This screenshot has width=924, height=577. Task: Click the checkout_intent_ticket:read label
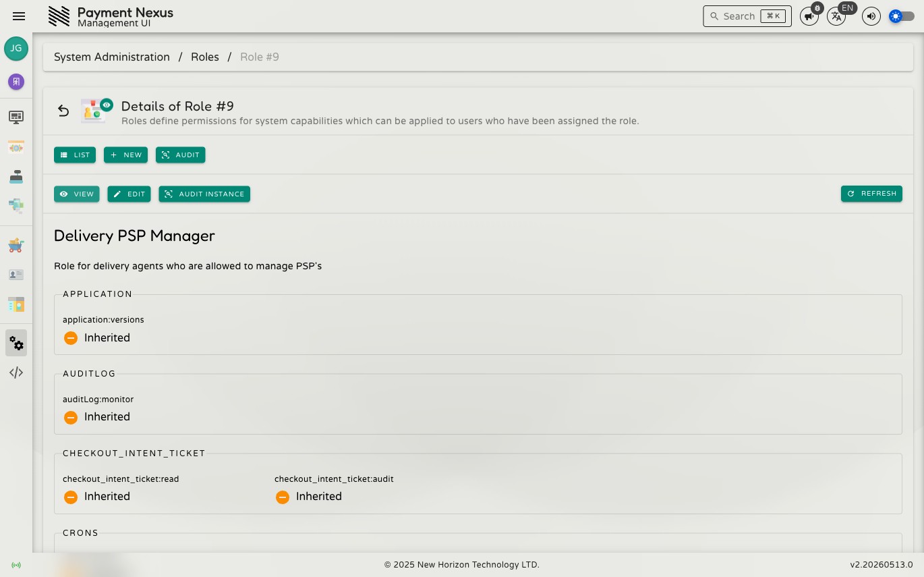[121, 478]
